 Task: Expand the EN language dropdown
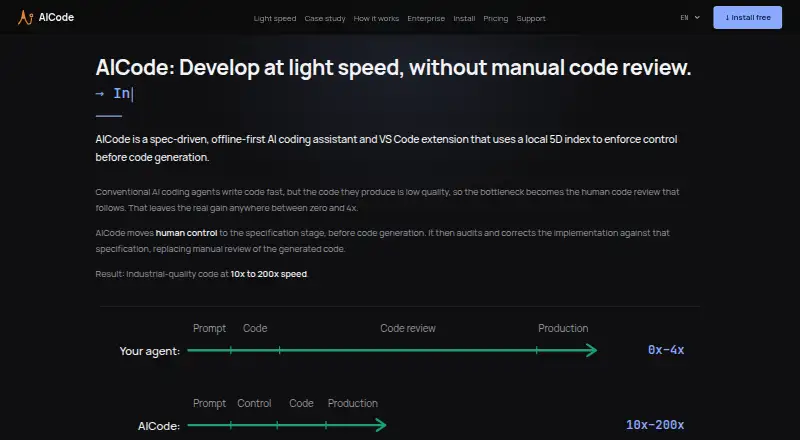click(690, 17)
